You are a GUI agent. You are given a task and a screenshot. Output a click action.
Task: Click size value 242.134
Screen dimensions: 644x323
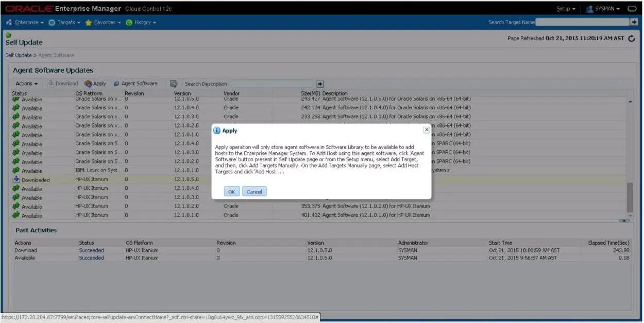pyautogui.click(x=311, y=108)
